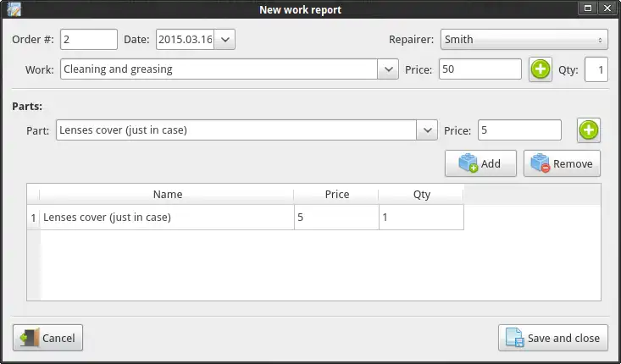This screenshot has width=621, height=364.
Task: Maximize the New work report window
Action: pyautogui.click(x=589, y=8)
